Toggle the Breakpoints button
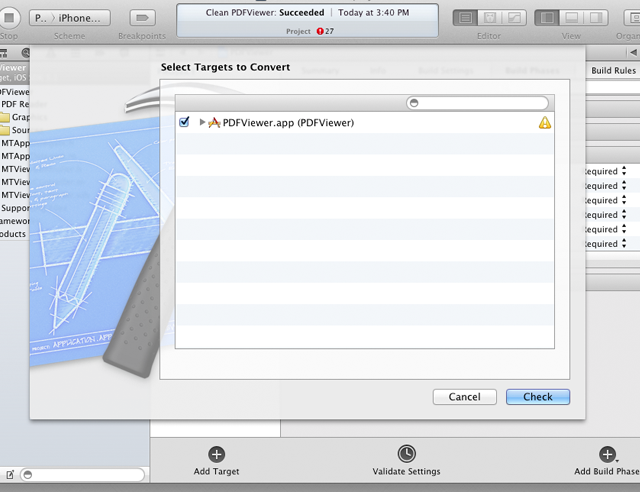The image size is (640, 492). point(142,18)
